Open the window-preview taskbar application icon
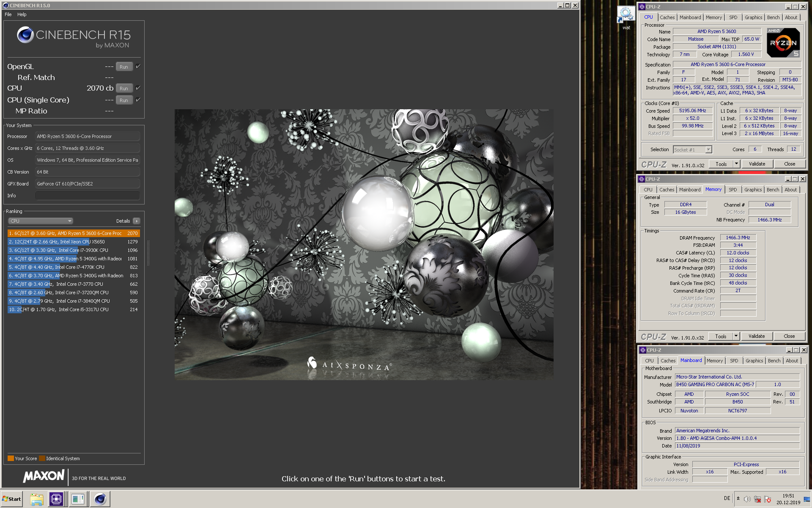 click(x=78, y=499)
